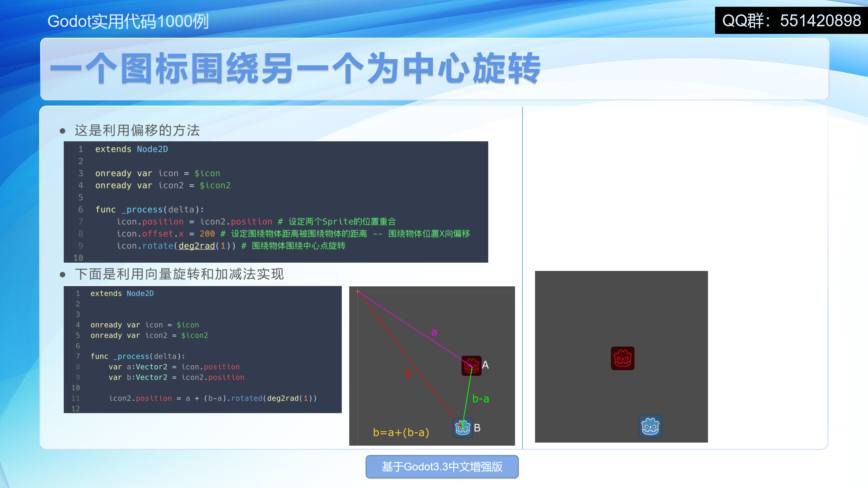The height and width of the screenshot is (488, 868).
Task: Click the line 'icon.offset.x = 200'
Action: 165,234
